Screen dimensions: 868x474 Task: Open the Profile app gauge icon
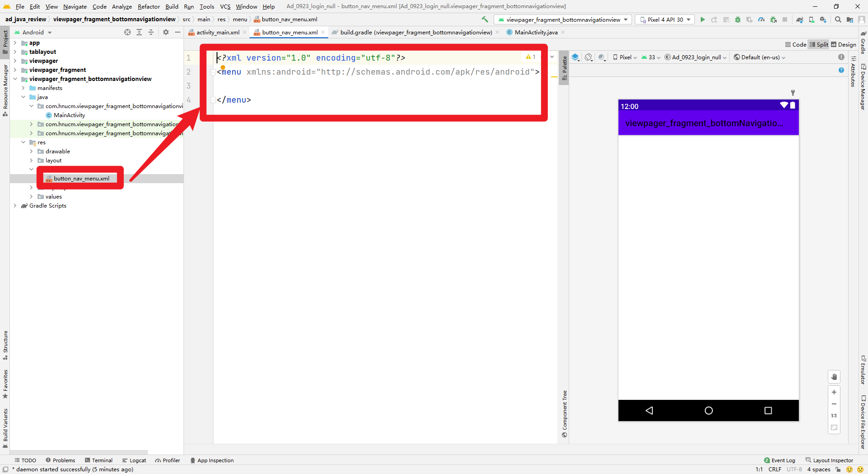click(x=761, y=19)
